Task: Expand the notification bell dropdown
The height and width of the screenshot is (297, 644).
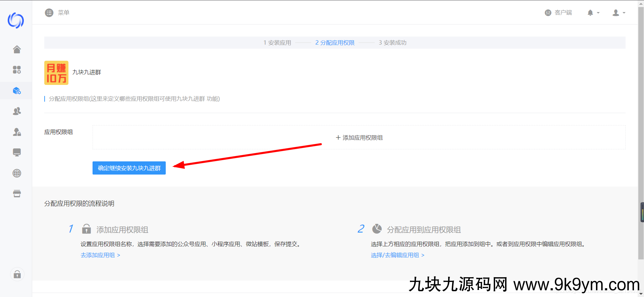Action: (x=593, y=13)
